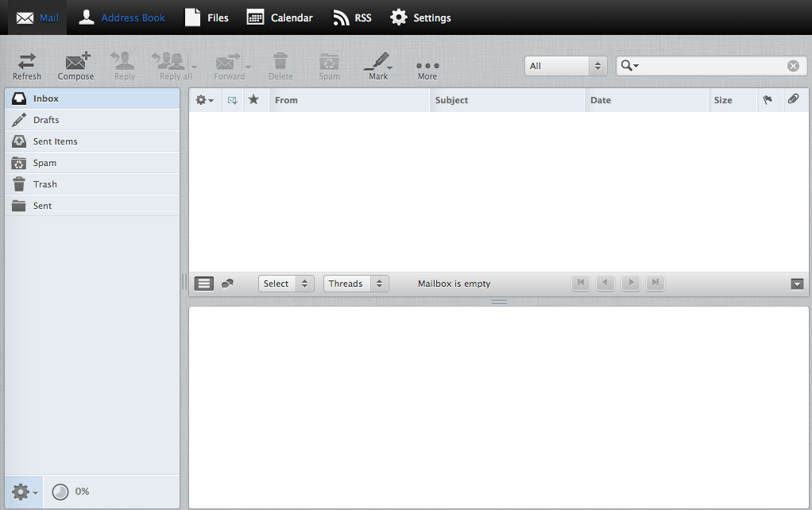Image resolution: width=812 pixels, height=510 pixels.
Task: Open the Select dropdown
Action: point(286,284)
